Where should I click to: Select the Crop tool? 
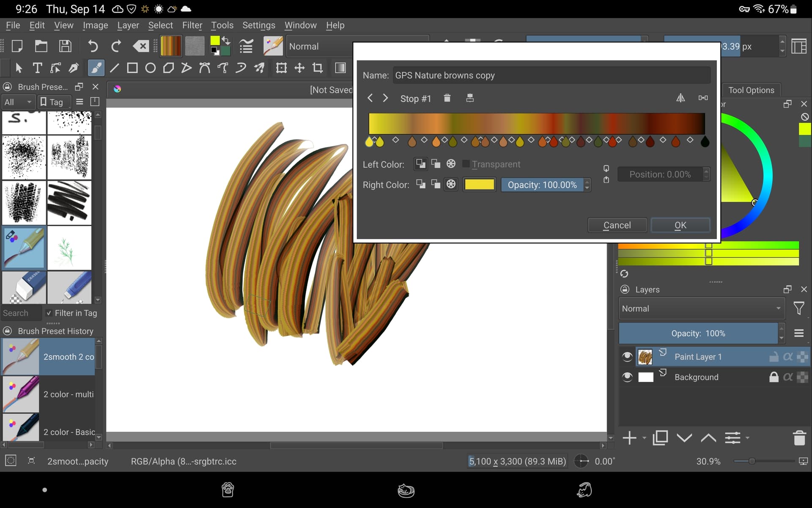[x=318, y=68]
